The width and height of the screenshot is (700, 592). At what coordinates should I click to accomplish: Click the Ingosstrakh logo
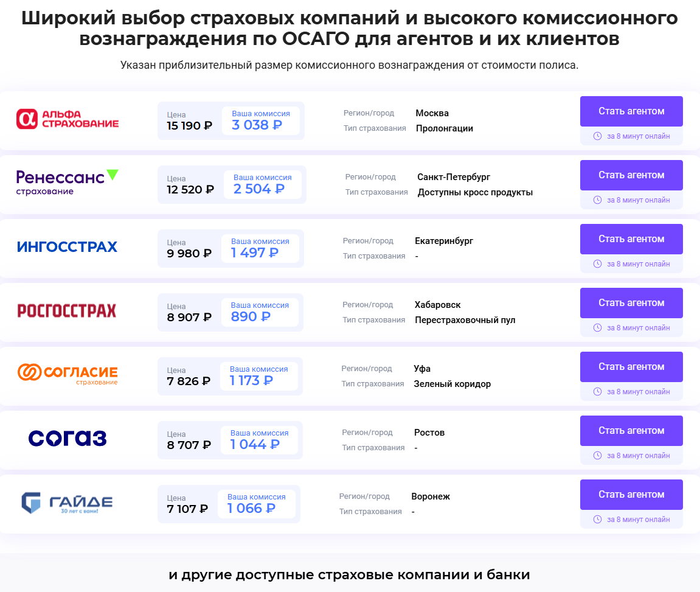[68, 246]
